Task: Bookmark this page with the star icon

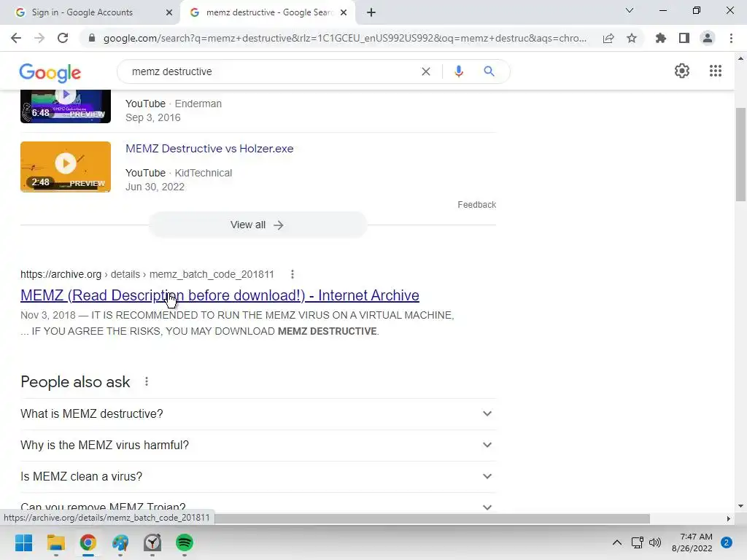Action: (x=632, y=38)
